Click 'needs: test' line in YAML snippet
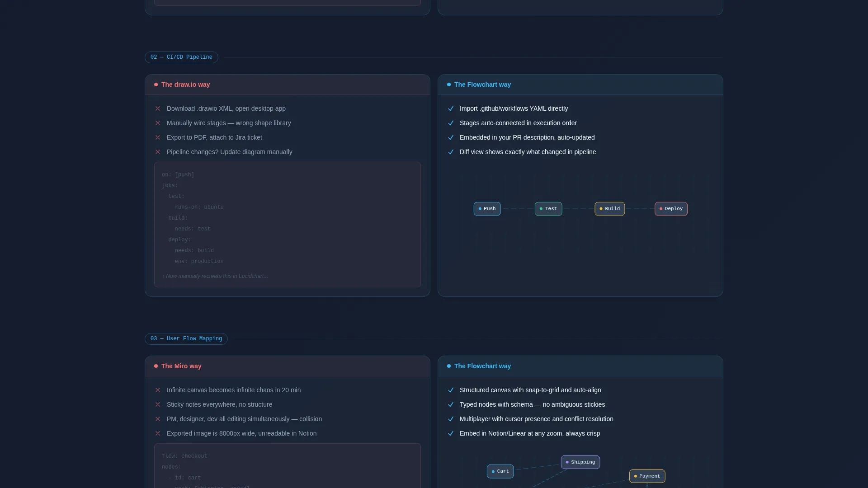The image size is (868, 488). coord(193,229)
